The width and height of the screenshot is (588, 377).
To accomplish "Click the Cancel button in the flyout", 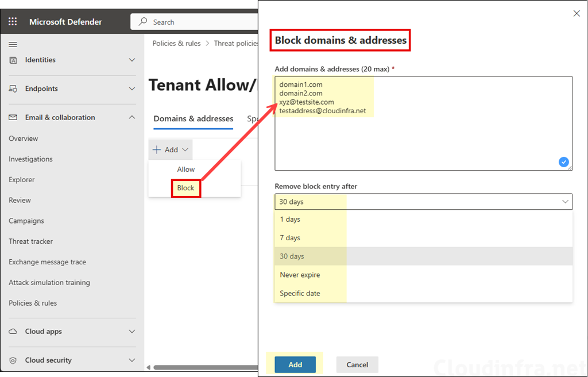I will point(357,364).
